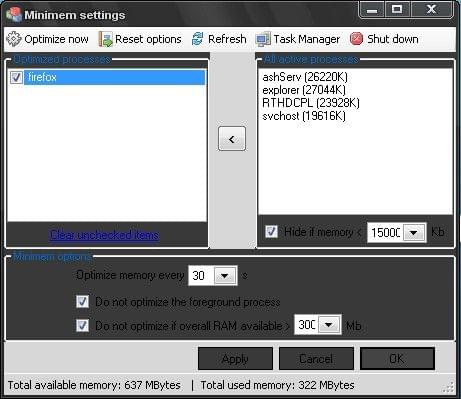461x399 pixels.
Task: Select svchost (19616K) process
Action: (304, 116)
